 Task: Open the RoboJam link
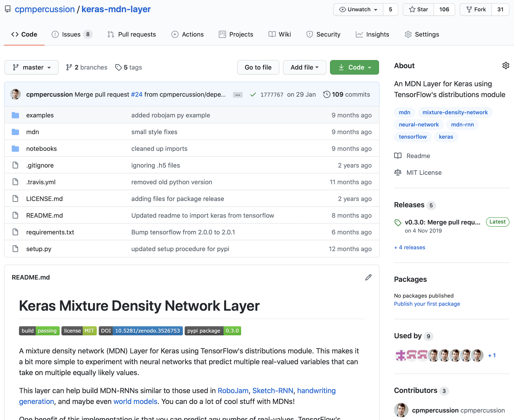pos(233,391)
